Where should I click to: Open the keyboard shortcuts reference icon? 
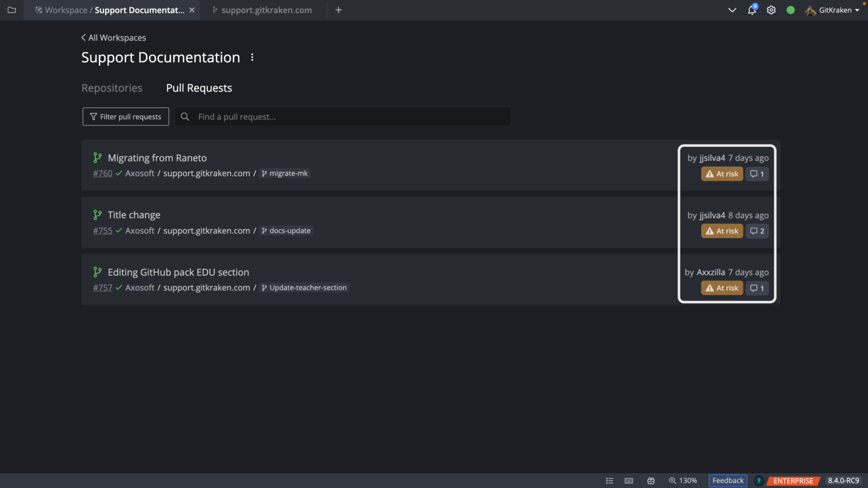tap(629, 481)
